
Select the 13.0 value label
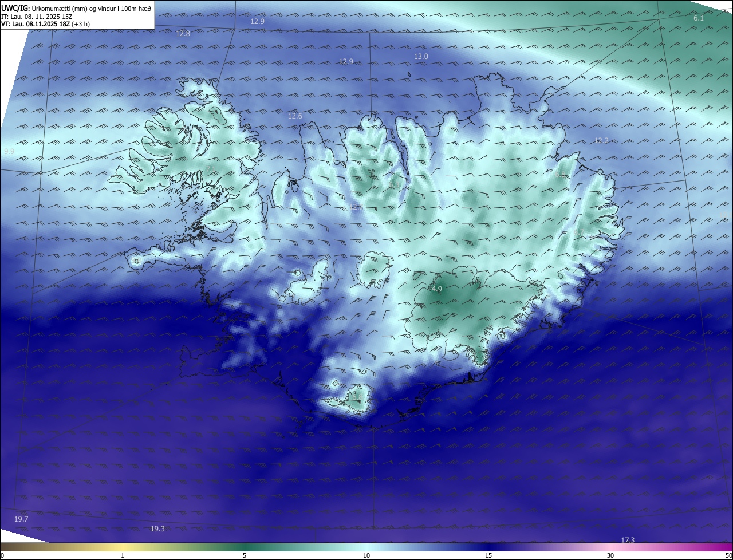tap(421, 57)
